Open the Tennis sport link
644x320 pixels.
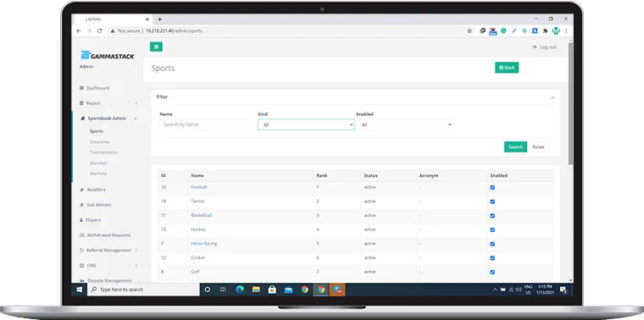[x=197, y=201]
